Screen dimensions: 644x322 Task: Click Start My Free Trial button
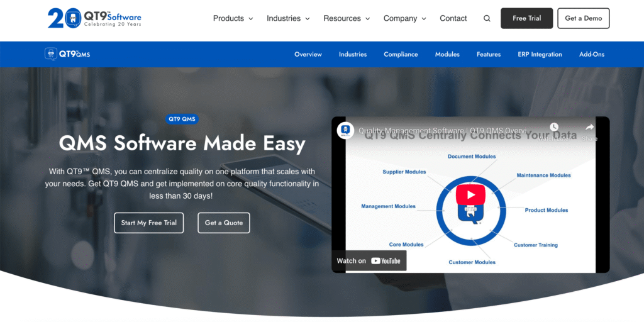pos(148,223)
